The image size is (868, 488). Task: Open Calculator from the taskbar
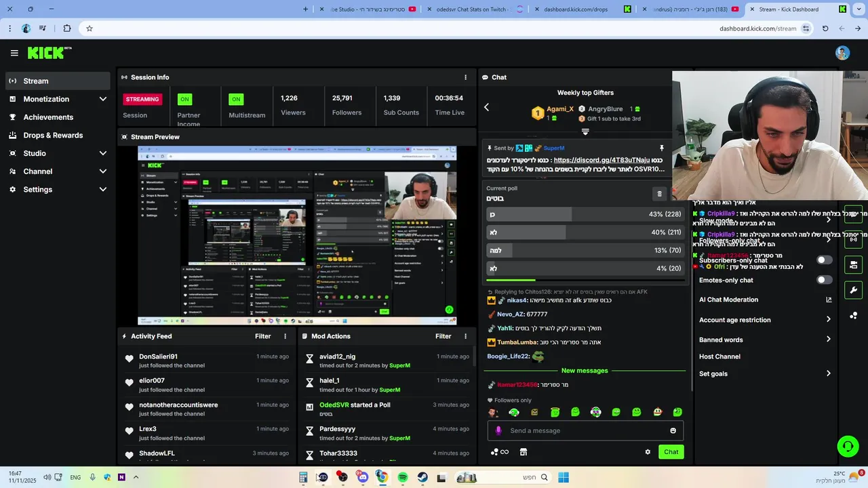pos(303,477)
